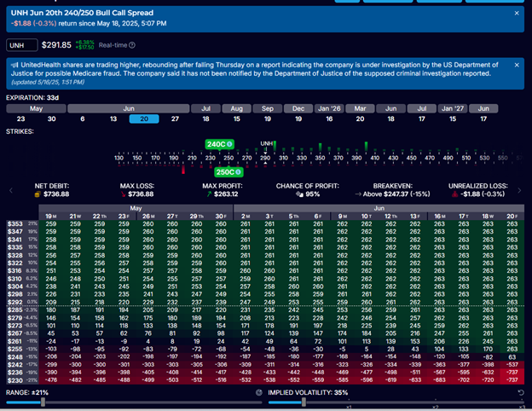Click the news megaphone icon in alert
The image size is (532, 411).
(x=14, y=65)
